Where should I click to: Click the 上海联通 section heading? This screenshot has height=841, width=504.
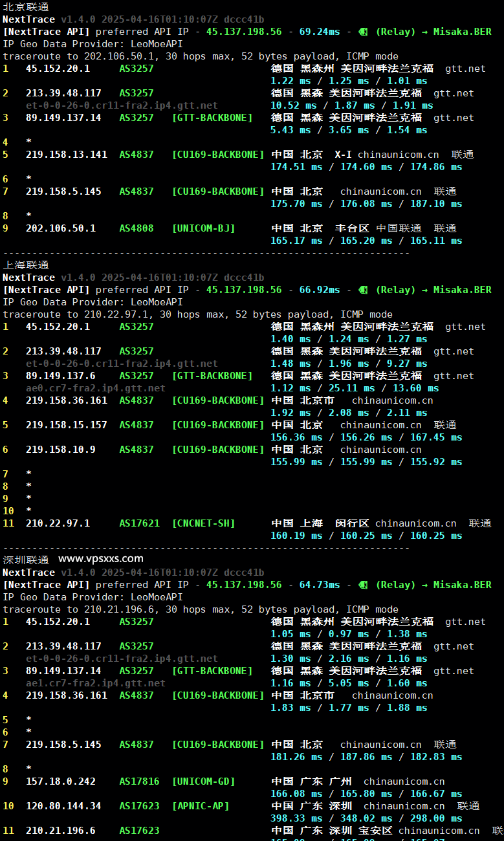click(x=26, y=265)
